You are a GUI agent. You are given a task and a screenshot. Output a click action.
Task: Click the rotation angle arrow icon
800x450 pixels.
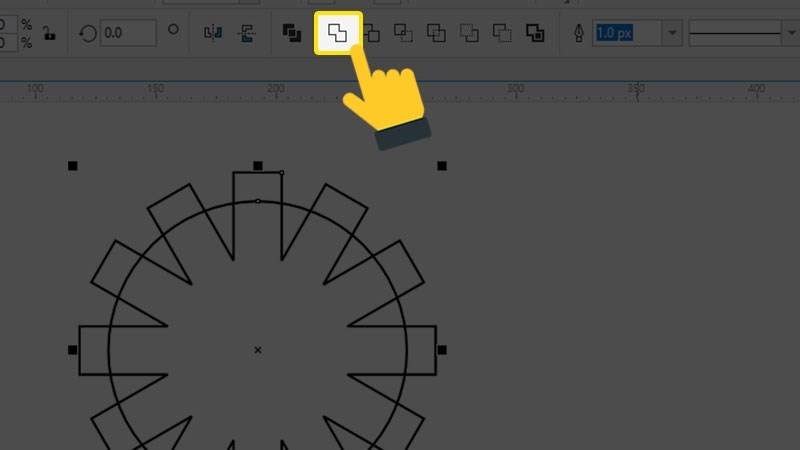(88, 34)
